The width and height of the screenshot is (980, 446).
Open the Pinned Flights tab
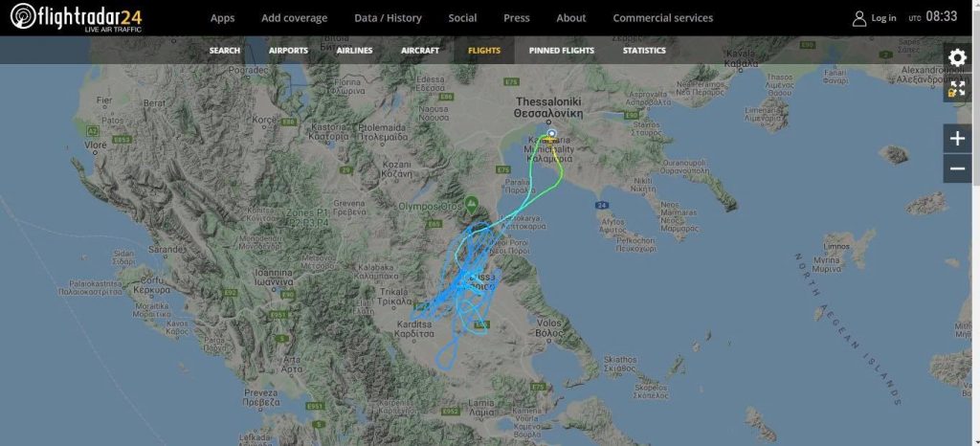[561, 50]
